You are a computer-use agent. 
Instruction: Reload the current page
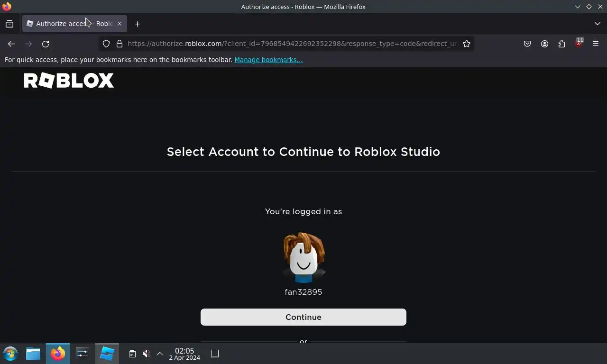click(46, 44)
